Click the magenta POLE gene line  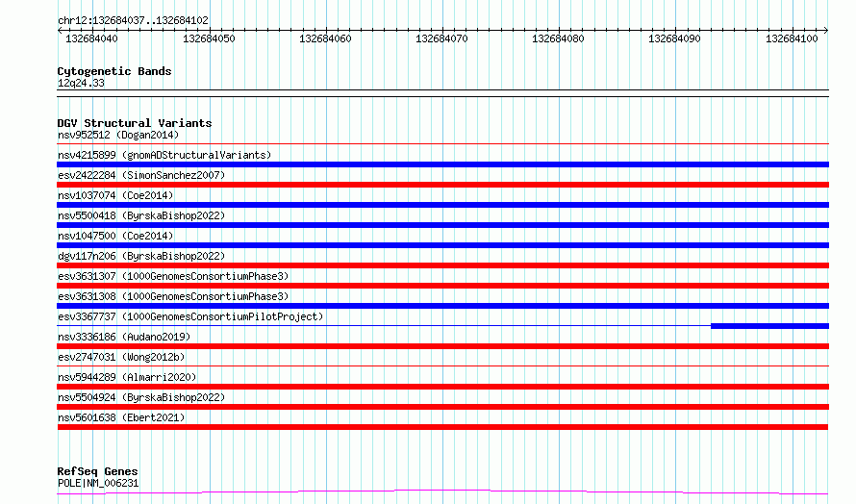tap(442, 491)
